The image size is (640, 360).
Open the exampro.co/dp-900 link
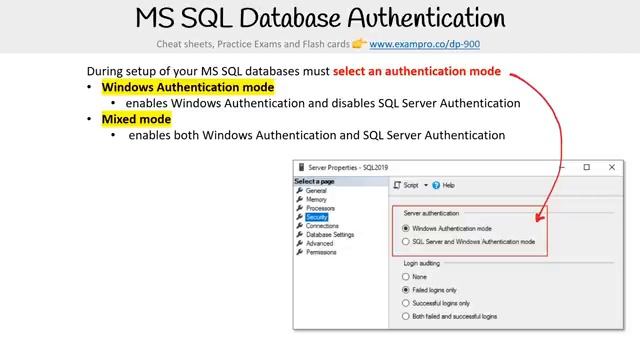(424, 44)
